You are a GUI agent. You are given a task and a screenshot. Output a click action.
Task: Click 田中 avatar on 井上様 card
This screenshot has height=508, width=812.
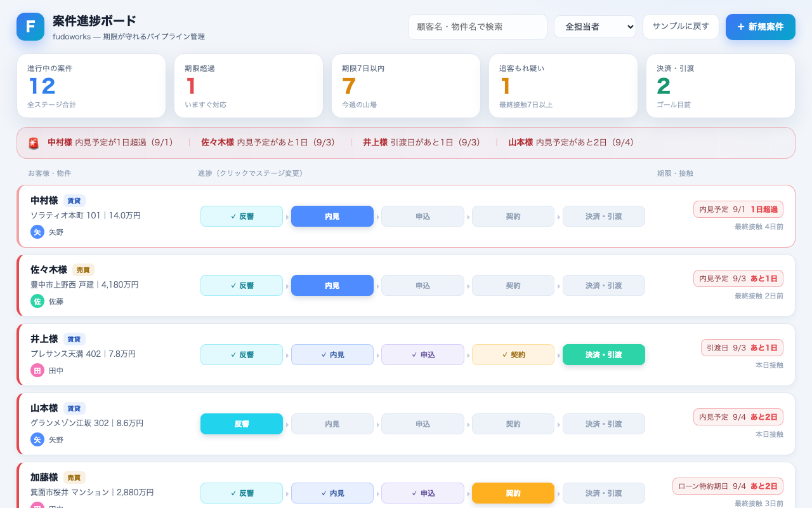[37, 370]
